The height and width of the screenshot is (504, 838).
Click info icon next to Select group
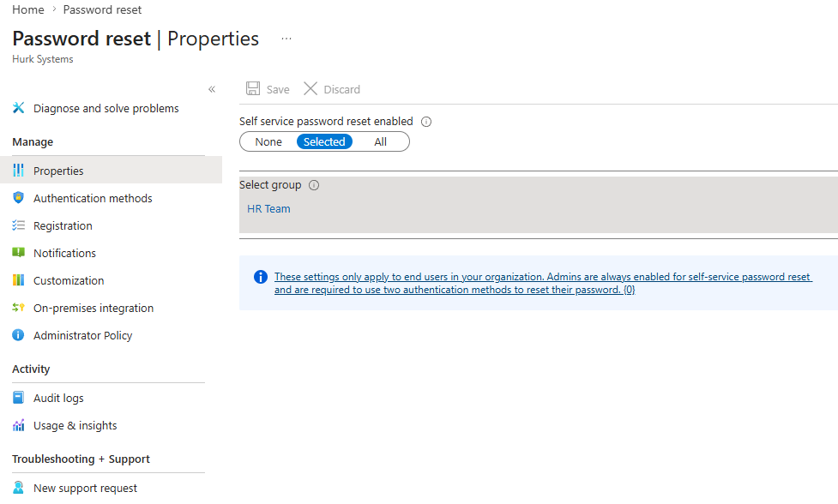314,185
